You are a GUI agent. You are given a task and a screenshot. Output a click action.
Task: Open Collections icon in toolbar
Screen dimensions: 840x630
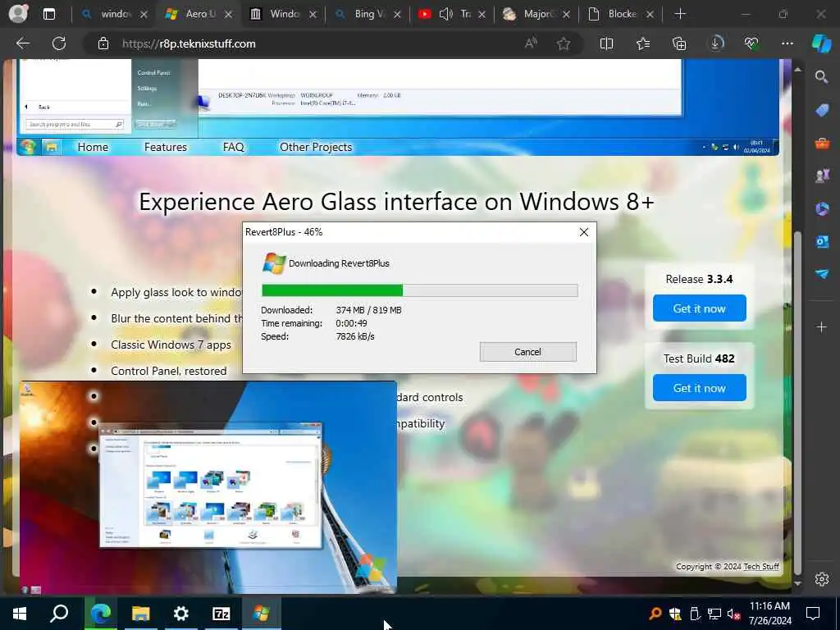(678, 43)
